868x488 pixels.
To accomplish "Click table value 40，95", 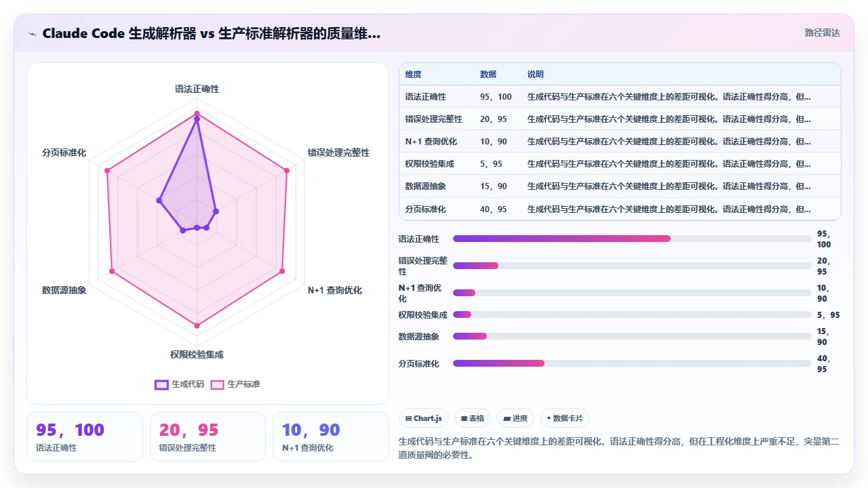I will 494,209.
